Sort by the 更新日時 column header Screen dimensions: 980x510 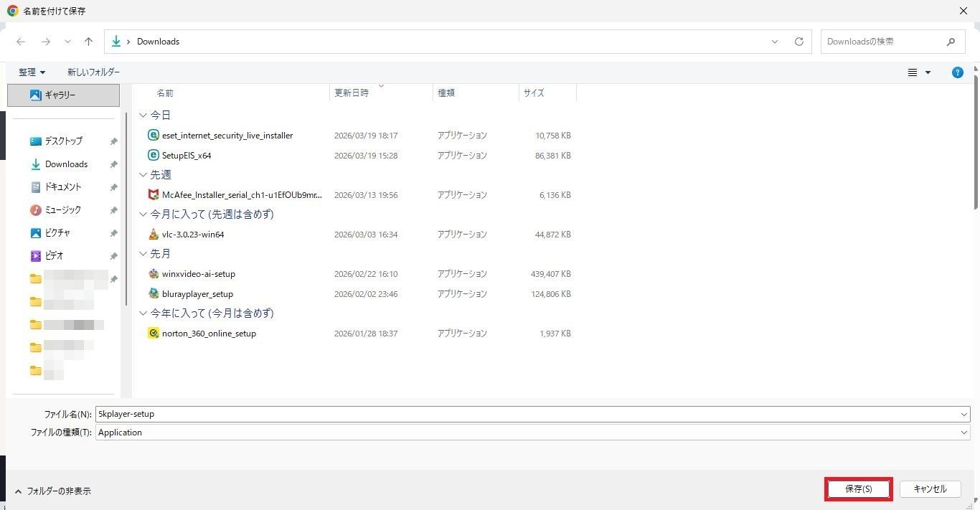pyautogui.click(x=352, y=93)
